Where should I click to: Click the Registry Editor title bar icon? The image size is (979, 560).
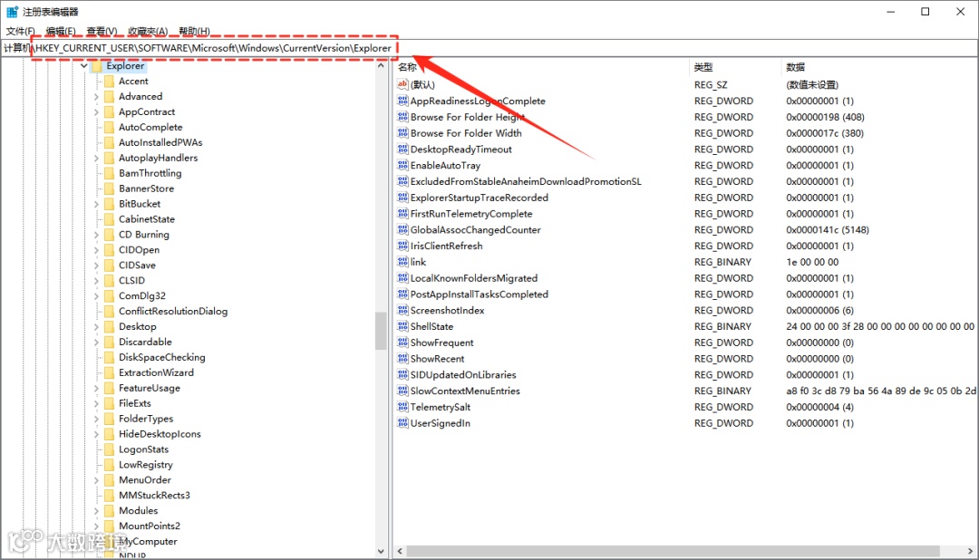click(12, 12)
